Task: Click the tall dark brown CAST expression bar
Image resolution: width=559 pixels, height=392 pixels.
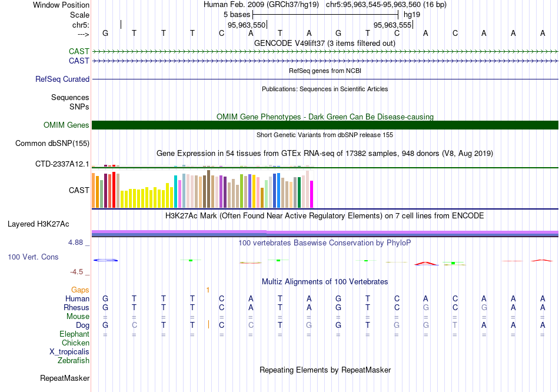Action: [x=209, y=189]
